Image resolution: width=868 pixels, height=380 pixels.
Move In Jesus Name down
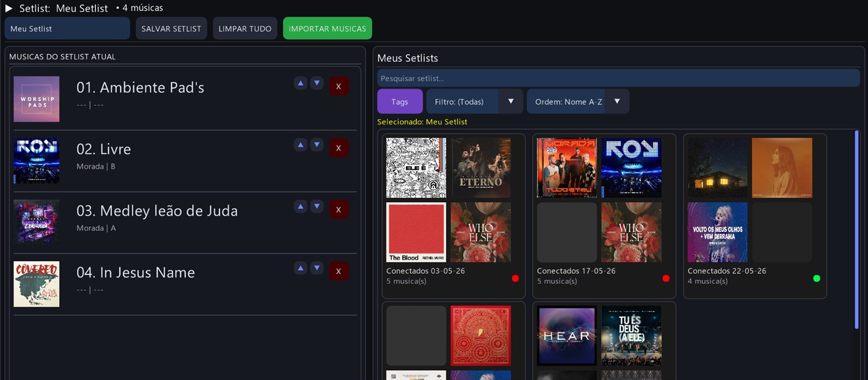click(317, 268)
